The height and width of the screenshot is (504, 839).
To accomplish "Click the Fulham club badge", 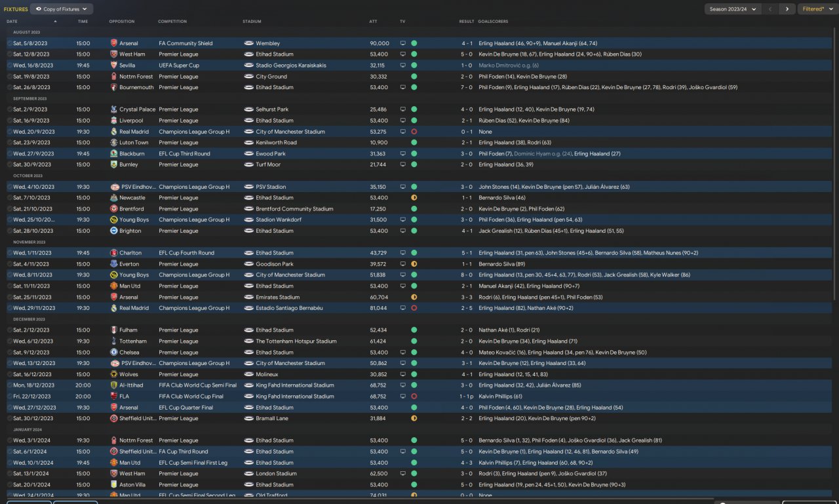I will (114, 330).
